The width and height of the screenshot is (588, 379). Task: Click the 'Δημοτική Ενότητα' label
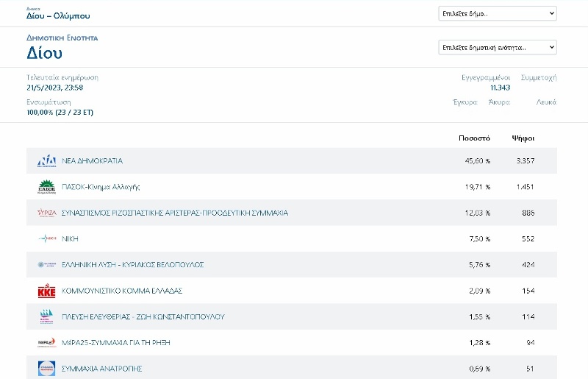tap(62, 38)
